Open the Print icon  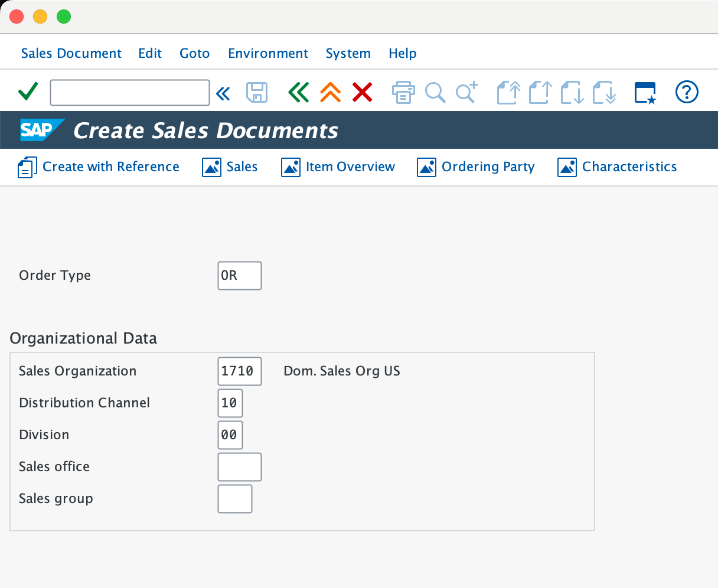(x=403, y=92)
